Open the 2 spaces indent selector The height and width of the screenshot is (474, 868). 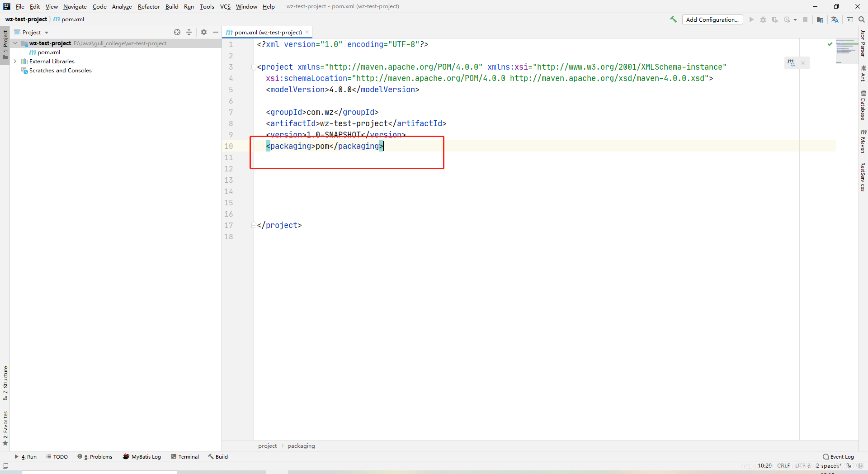[x=828, y=466]
